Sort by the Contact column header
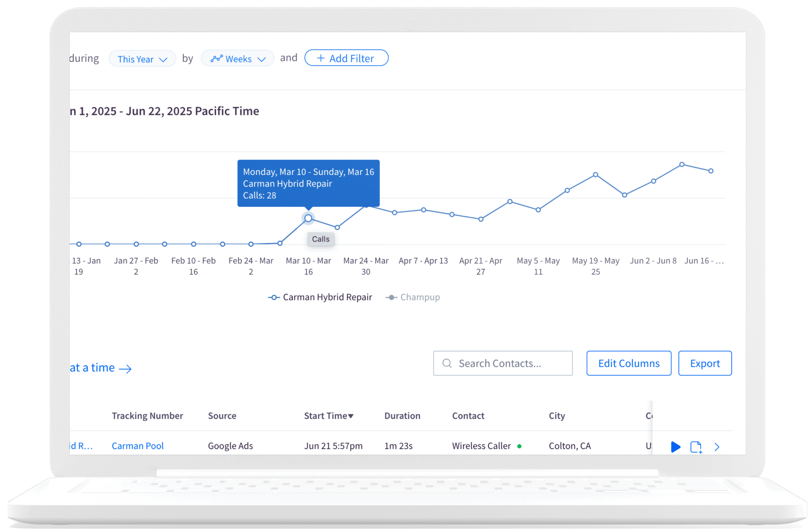 (x=468, y=416)
